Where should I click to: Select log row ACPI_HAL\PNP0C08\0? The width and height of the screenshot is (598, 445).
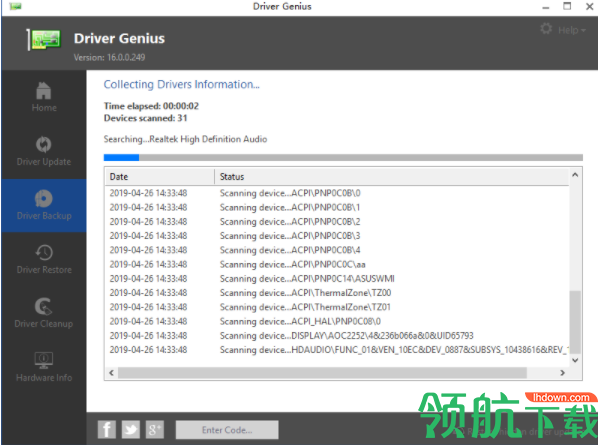[x=337, y=321]
